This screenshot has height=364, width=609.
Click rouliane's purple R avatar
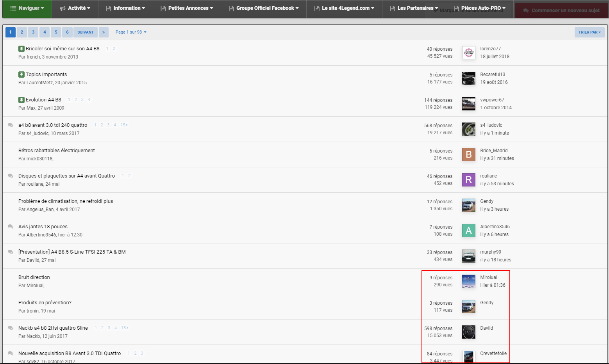click(468, 180)
